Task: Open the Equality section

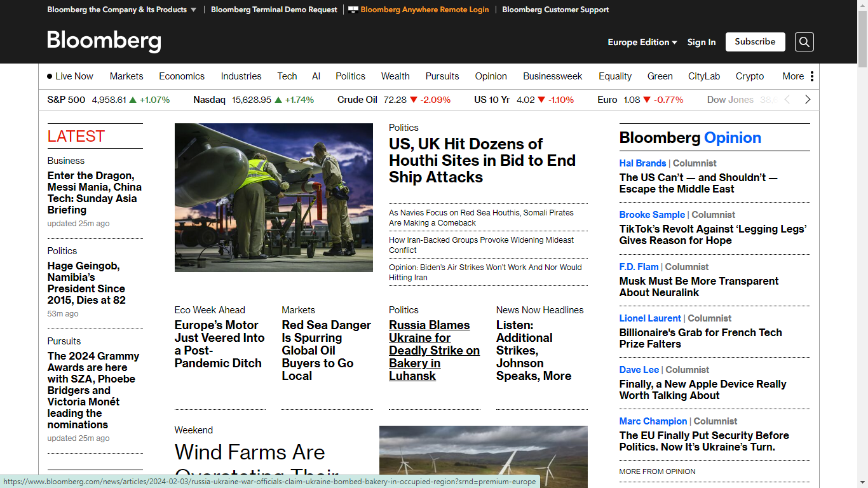Action: [615, 76]
